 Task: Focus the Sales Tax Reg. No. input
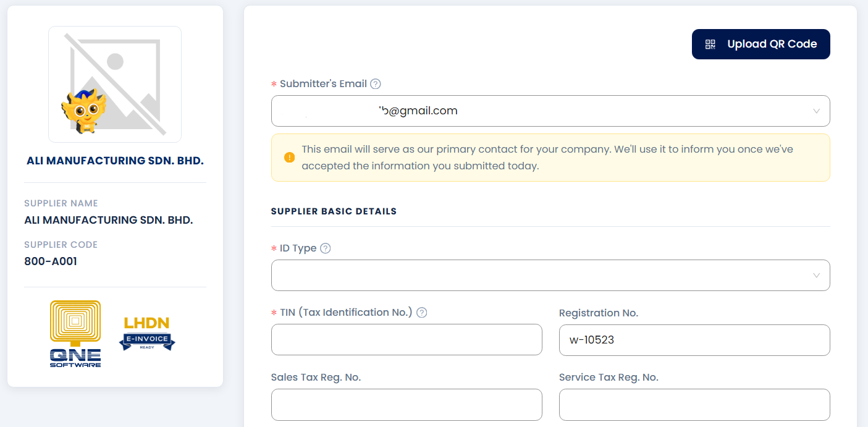click(407, 405)
